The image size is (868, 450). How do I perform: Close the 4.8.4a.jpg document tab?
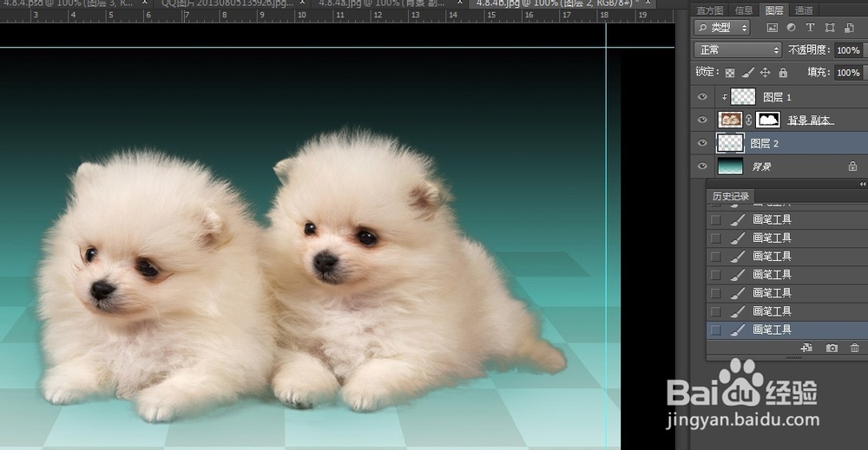coord(459,3)
